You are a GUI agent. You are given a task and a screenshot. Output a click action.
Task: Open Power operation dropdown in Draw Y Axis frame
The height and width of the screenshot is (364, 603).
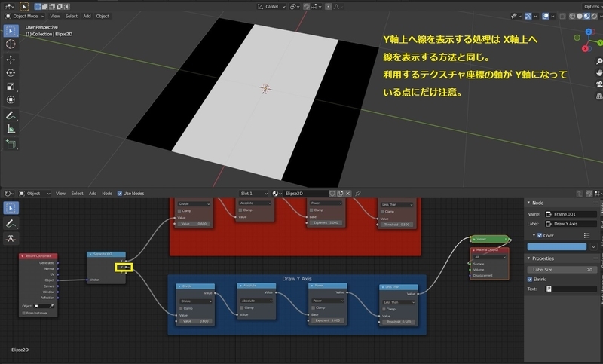[x=328, y=301]
